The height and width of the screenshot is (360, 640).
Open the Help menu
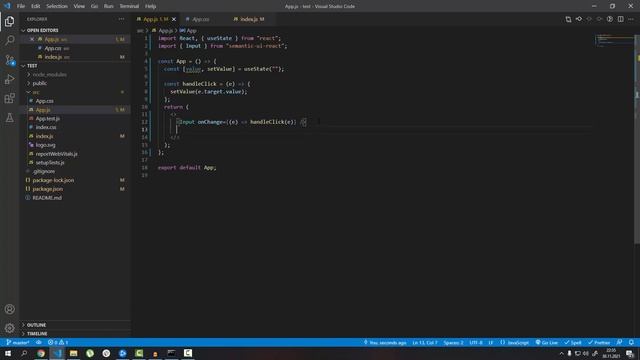coord(150,6)
